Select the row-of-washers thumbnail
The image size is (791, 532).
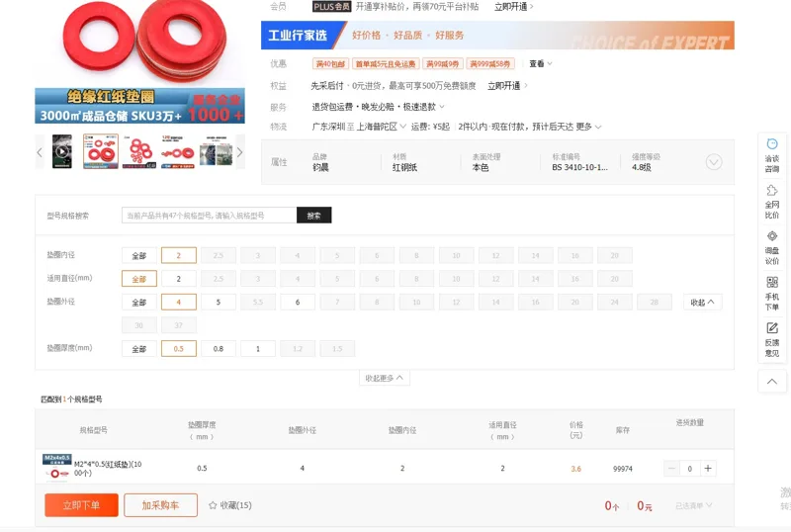(178, 151)
